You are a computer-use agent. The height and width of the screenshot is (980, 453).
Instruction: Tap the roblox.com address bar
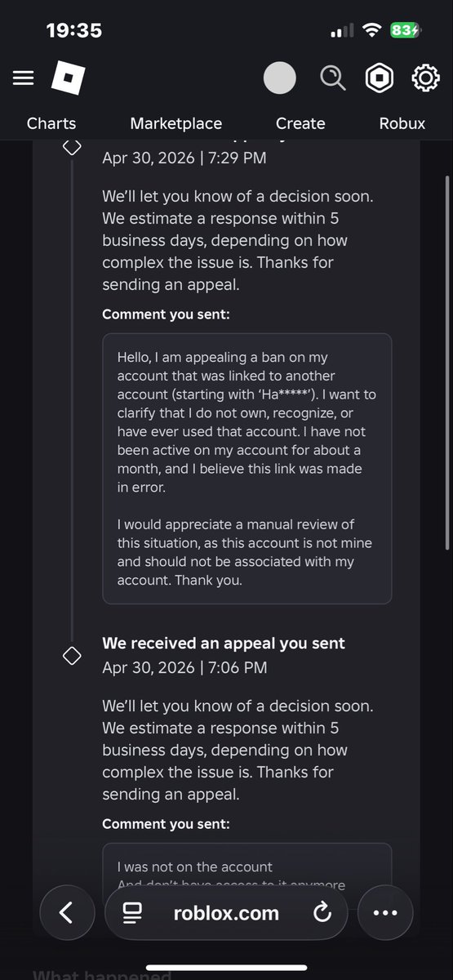point(226,912)
